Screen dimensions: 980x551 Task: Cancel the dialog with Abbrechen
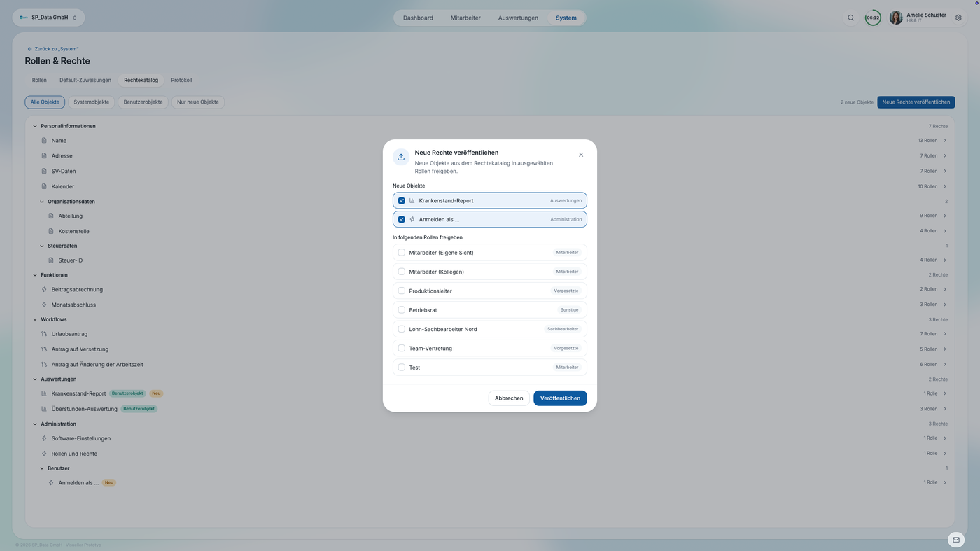[x=509, y=398]
